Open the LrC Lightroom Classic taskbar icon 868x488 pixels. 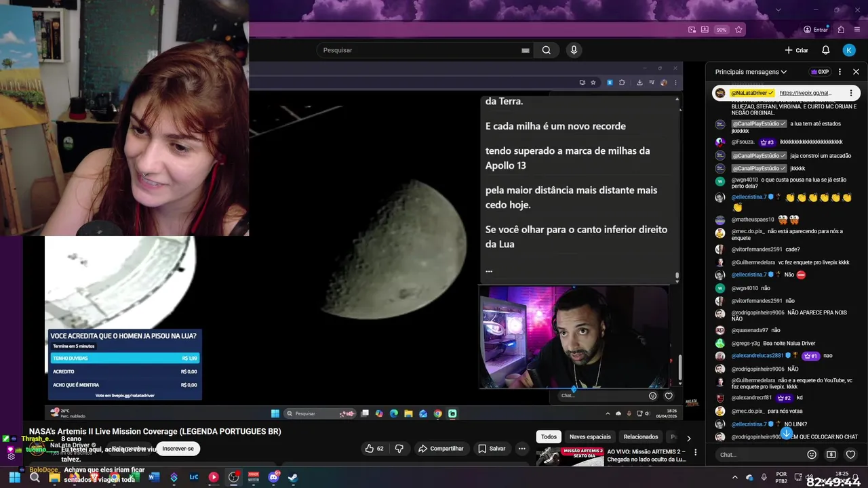tap(194, 477)
